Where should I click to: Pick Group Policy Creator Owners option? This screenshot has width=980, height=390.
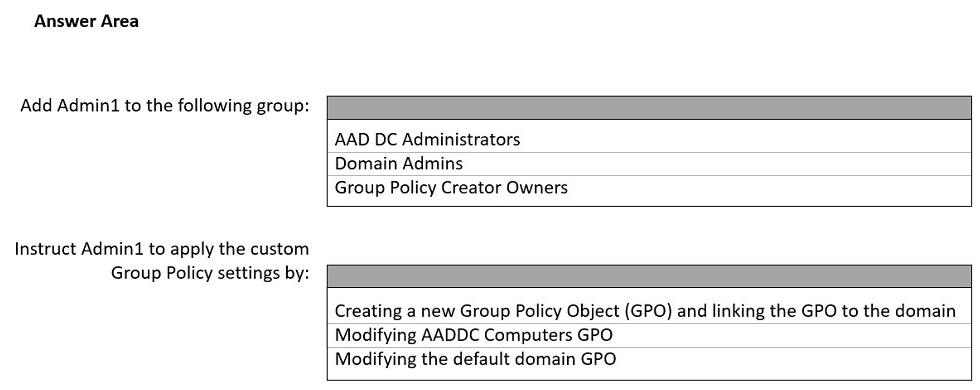(x=649, y=188)
